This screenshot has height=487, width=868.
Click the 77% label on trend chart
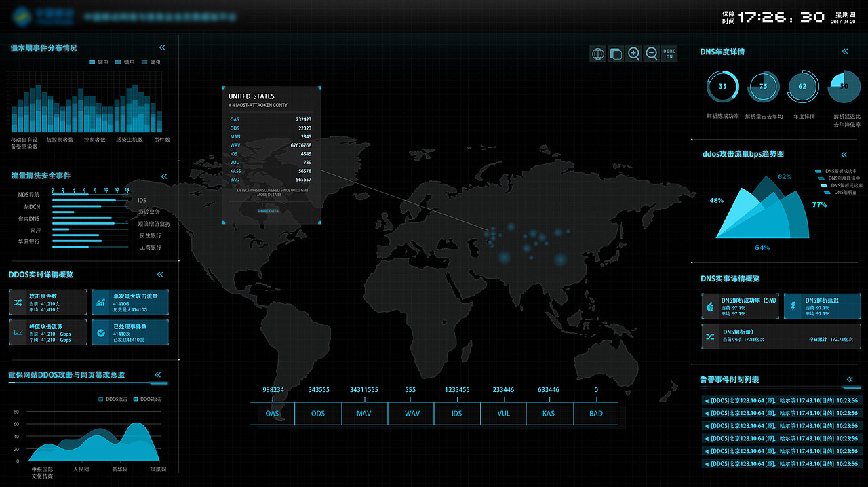point(819,205)
